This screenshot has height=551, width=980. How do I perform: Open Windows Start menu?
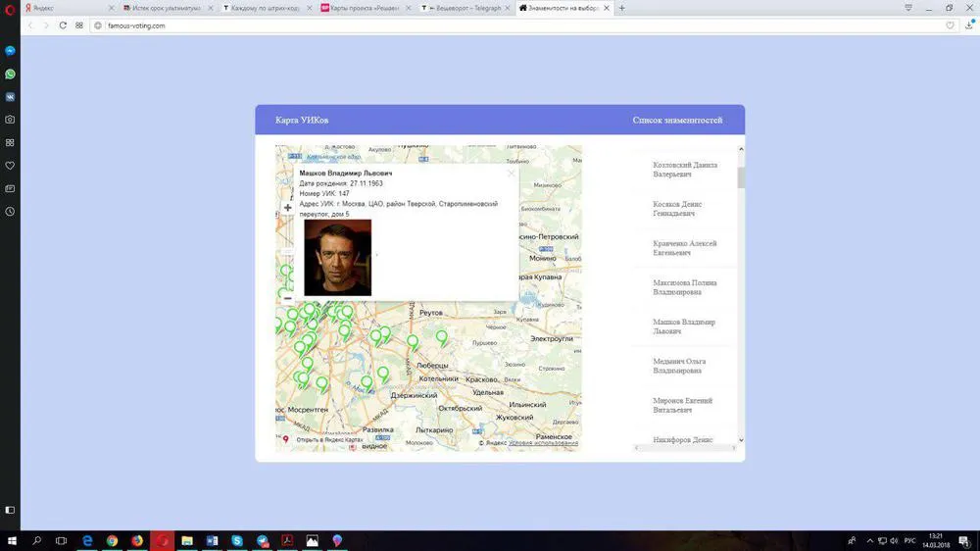[x=11, y=540]
